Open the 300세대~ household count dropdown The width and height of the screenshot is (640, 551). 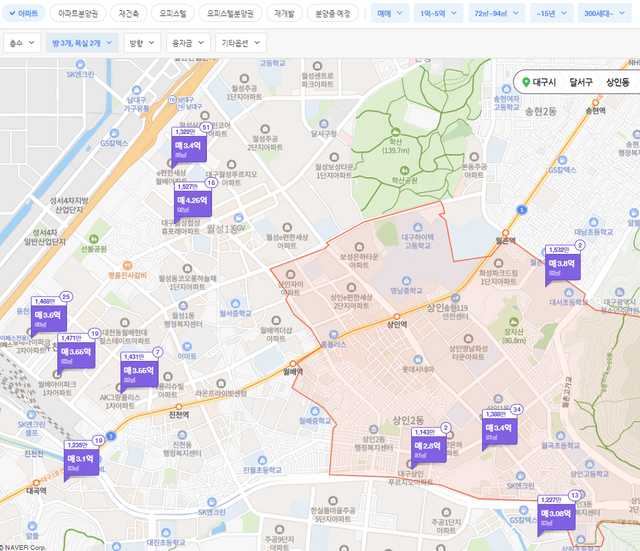604,13
